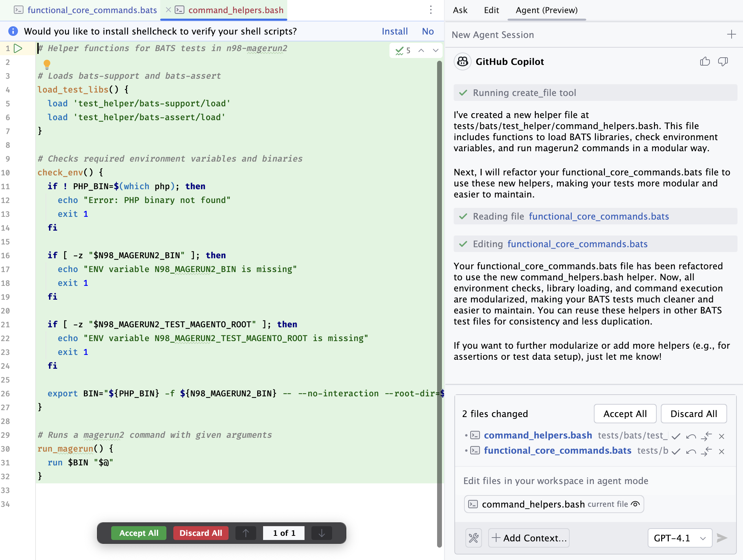Show diff for functional_core_commands.bats row
The image size is (743, 560).
click(x=706, y=451)
